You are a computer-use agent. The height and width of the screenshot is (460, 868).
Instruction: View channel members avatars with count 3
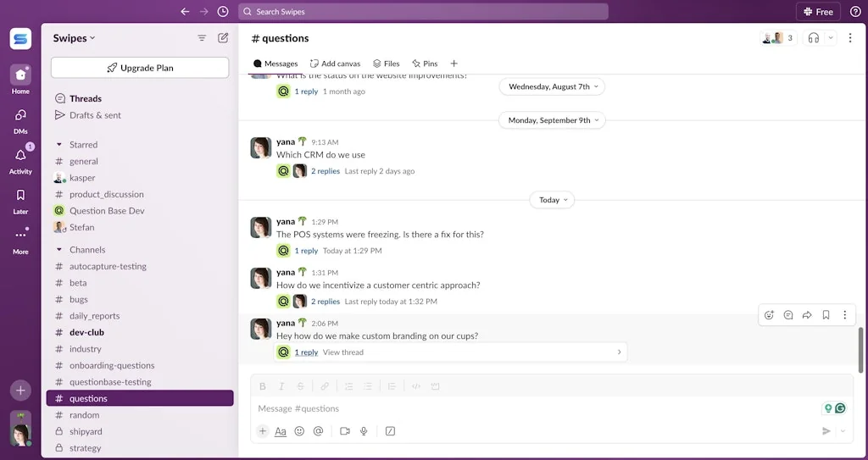(778, 38)
